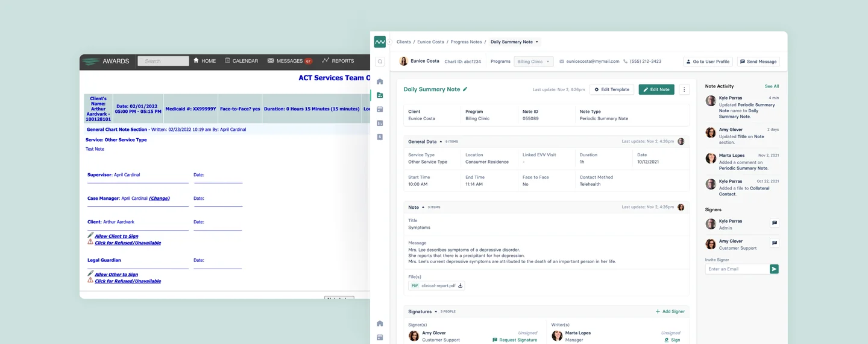Click the lower Home icon in the sidebar
The width and height of the screenshot is (868, 344).
(x=380, y=323)
